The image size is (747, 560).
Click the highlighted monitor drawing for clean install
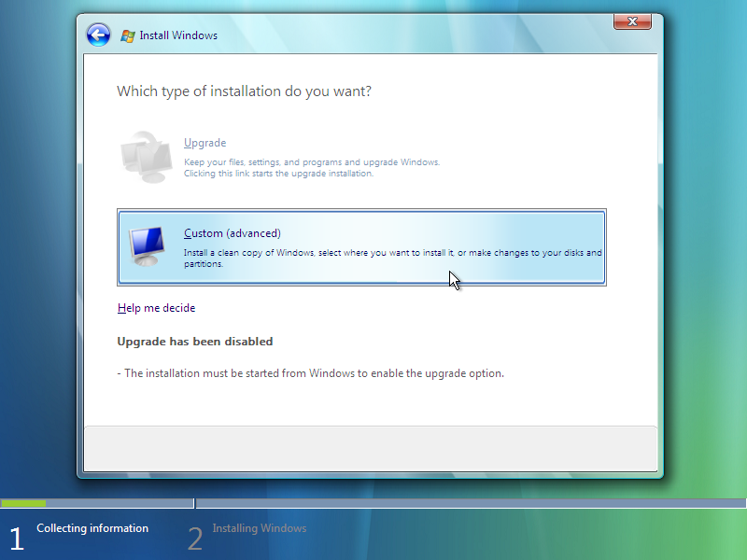(x=146, y=245)
